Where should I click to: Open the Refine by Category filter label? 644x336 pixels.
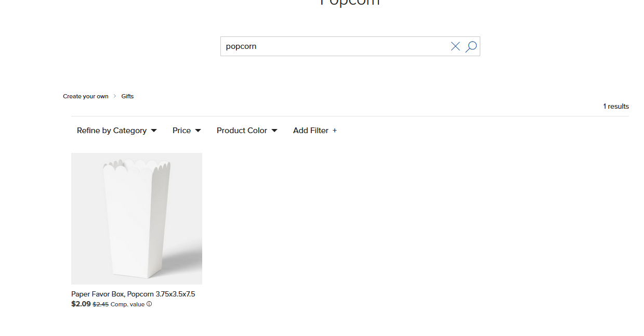point(112,131)
